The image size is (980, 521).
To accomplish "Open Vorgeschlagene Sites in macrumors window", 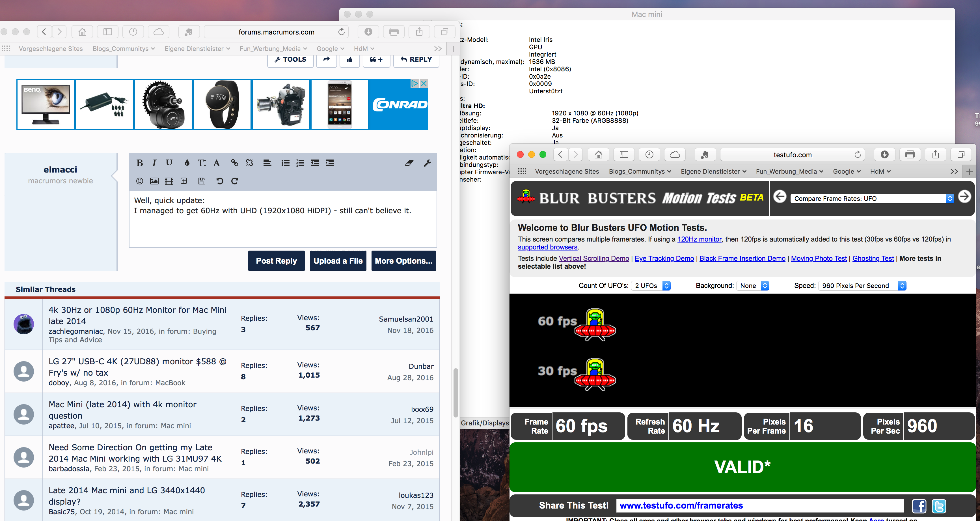I will click(51, 49).
